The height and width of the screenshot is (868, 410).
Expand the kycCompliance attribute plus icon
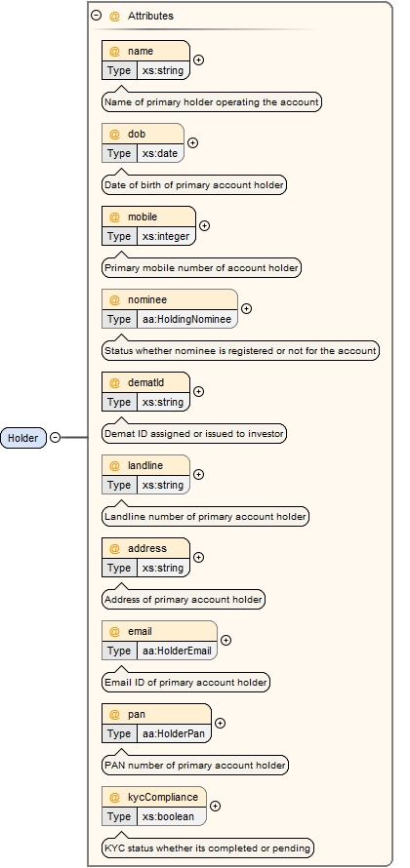point(215,806)
